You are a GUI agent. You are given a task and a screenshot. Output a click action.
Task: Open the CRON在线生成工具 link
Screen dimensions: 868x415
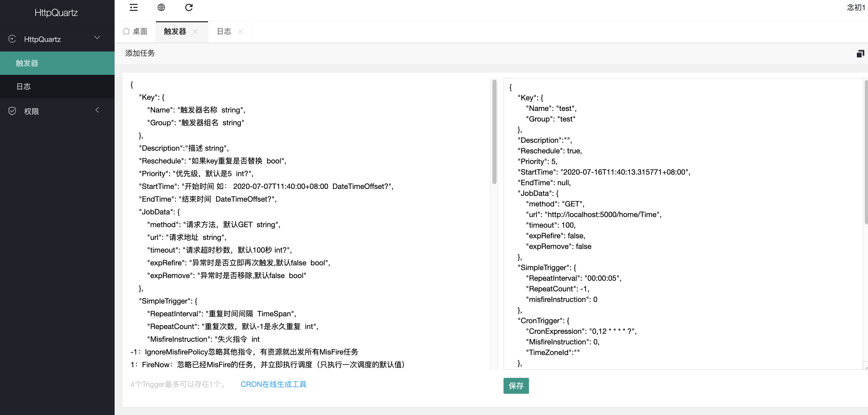tap(273, 384)
